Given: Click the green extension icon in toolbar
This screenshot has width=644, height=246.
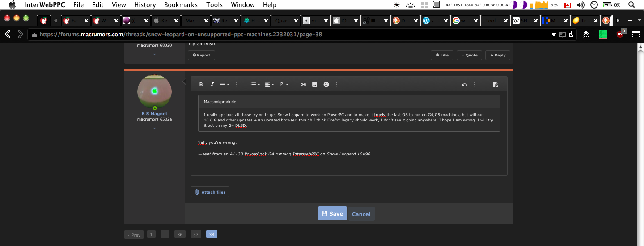Looking at the screenshot, I should pyautogui.click(x=603, y=35).
